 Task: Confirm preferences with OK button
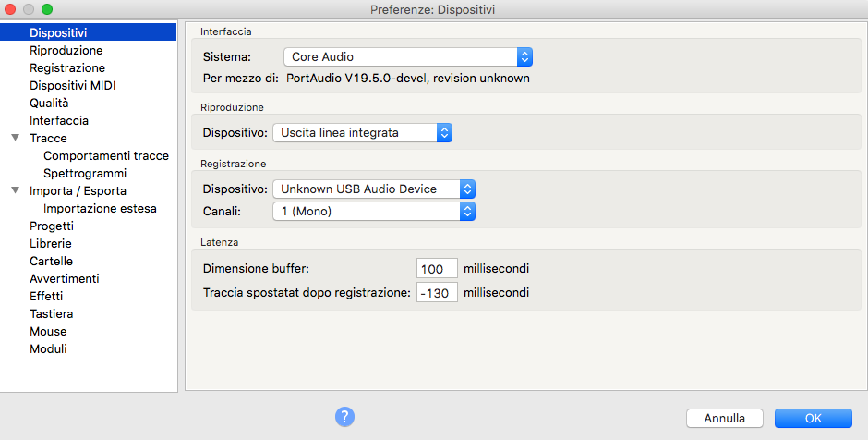814,419
